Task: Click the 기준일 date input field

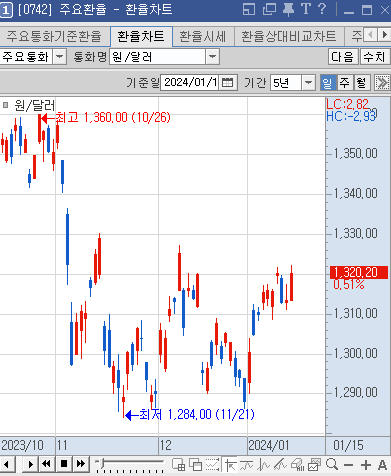Action: (189, 82)
